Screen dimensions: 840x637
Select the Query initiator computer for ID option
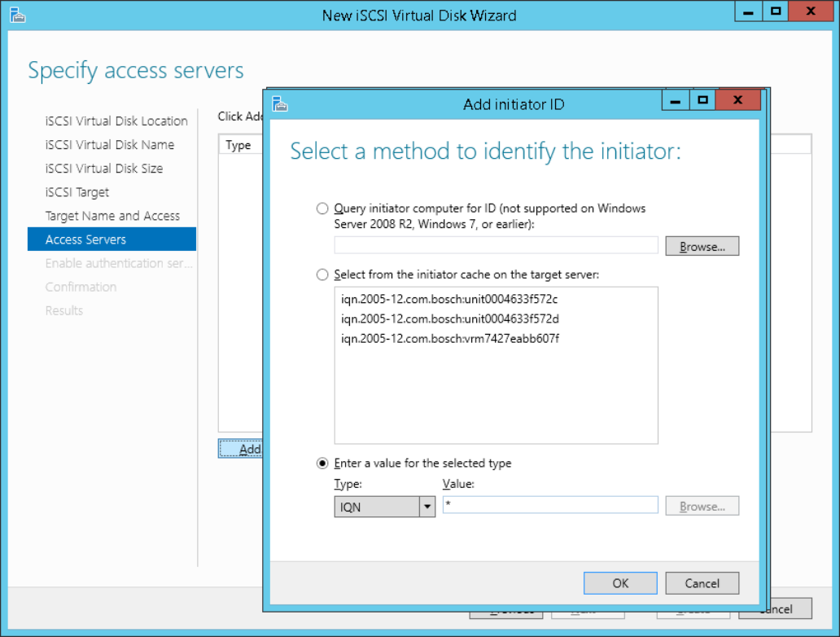tap(322, 209)
